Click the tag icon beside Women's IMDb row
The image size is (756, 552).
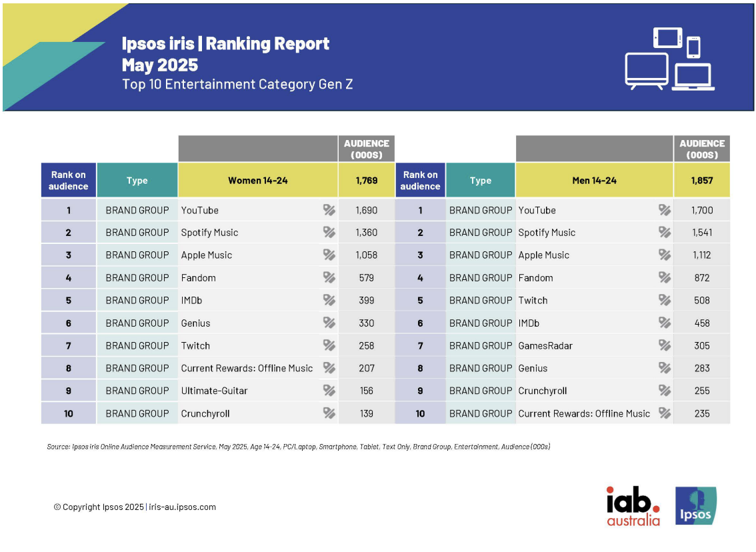329,300
